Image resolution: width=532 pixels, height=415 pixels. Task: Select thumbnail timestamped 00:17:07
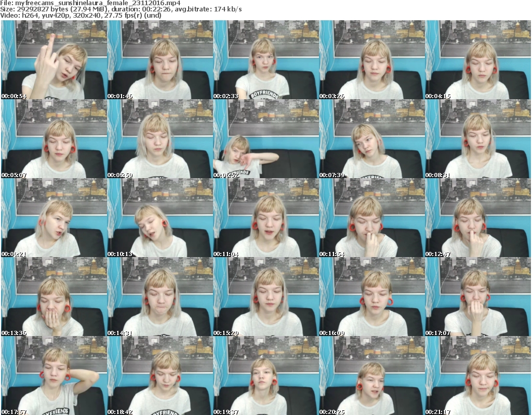(478, 297)
